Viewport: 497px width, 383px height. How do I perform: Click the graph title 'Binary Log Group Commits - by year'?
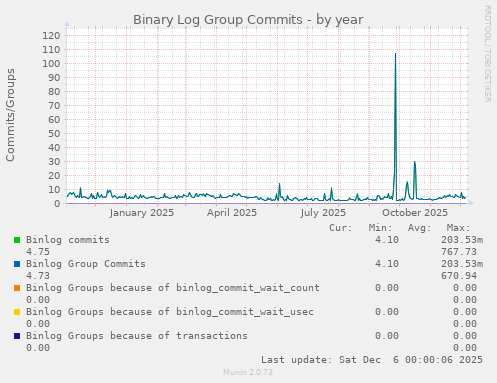(248, 20)
